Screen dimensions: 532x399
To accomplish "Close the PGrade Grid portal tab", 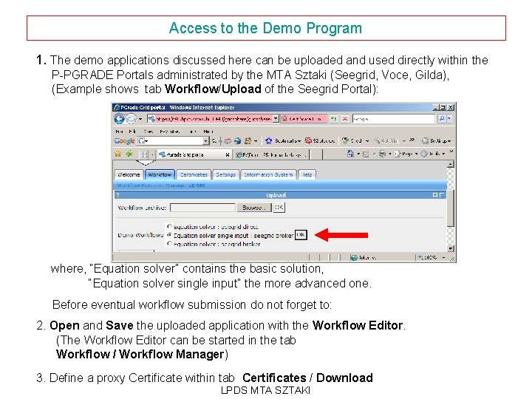I will (228, 155).
